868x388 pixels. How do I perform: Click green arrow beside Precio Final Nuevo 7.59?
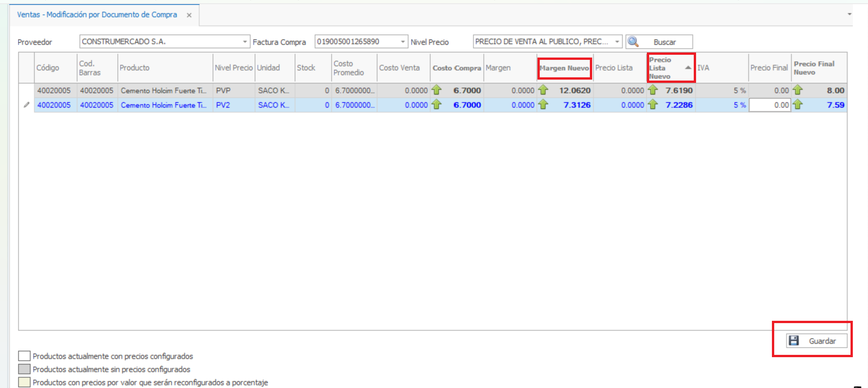coord(798,105)
